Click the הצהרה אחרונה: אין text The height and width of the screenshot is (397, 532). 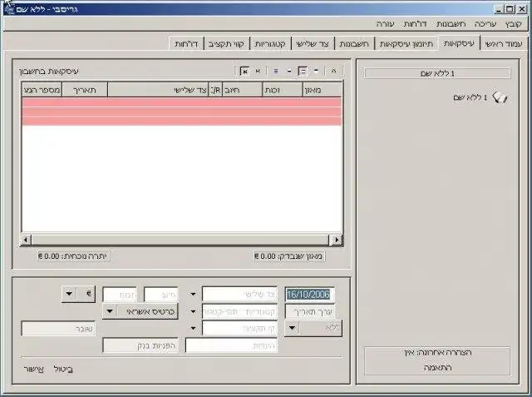(437, 353)
